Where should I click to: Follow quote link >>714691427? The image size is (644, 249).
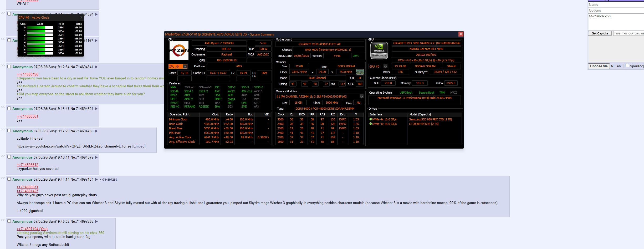point(27,191)
